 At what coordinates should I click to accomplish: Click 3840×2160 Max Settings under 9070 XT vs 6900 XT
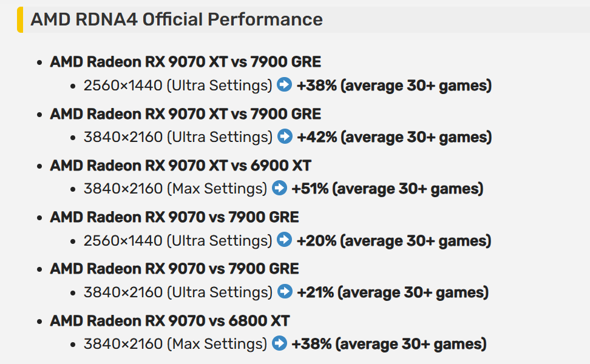point(175,189)
